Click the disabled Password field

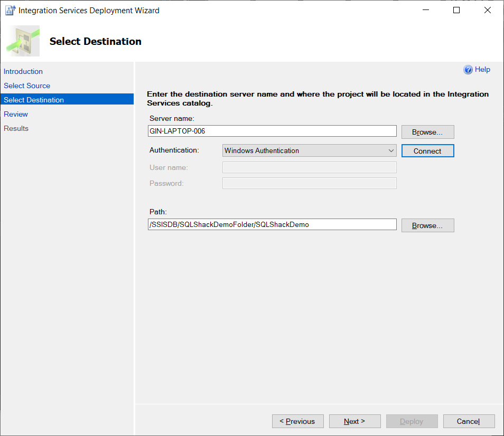309,183
